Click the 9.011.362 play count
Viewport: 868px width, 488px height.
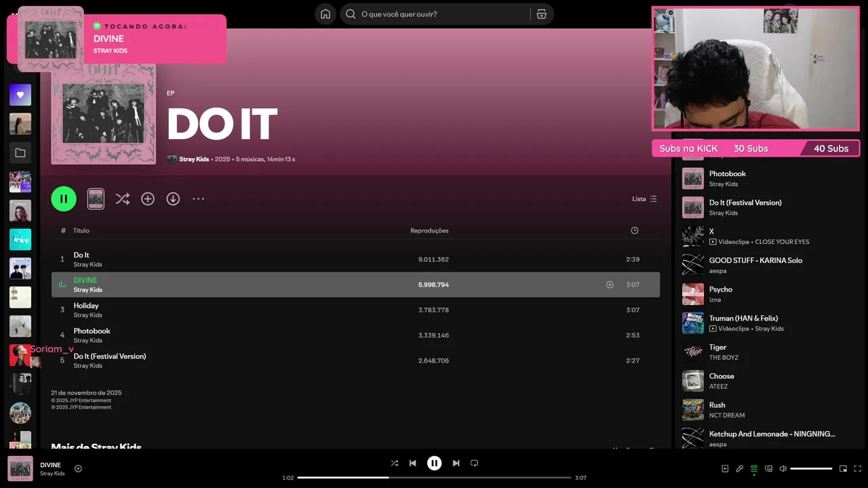click(x=433, y=260)
